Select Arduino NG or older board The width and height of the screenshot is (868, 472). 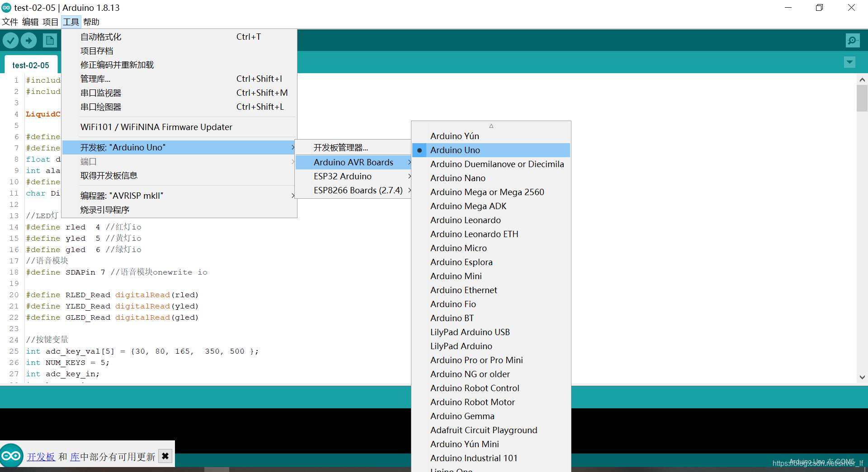coord(491,374)
